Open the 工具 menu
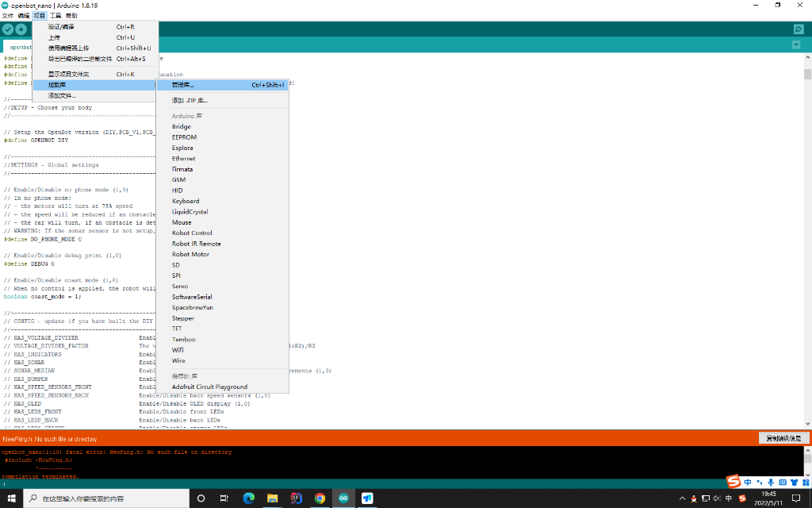This screenshot has height=508, width=812. pos(56,16)
